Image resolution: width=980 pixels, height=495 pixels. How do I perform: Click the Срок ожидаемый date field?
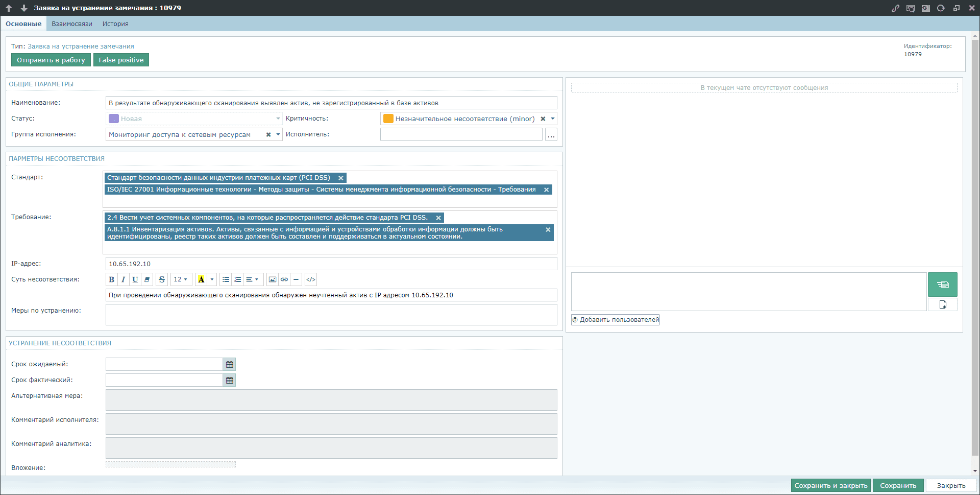tap(164, 364)
